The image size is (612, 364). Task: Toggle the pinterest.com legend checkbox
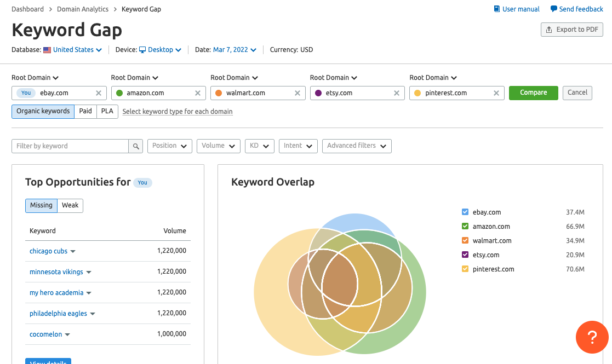(x=465, y=269)
